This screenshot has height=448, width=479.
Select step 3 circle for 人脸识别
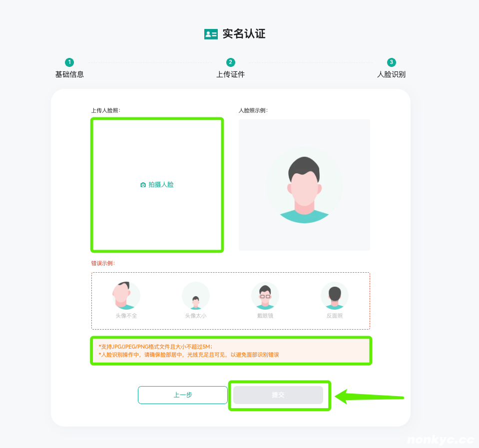(391, 62)
